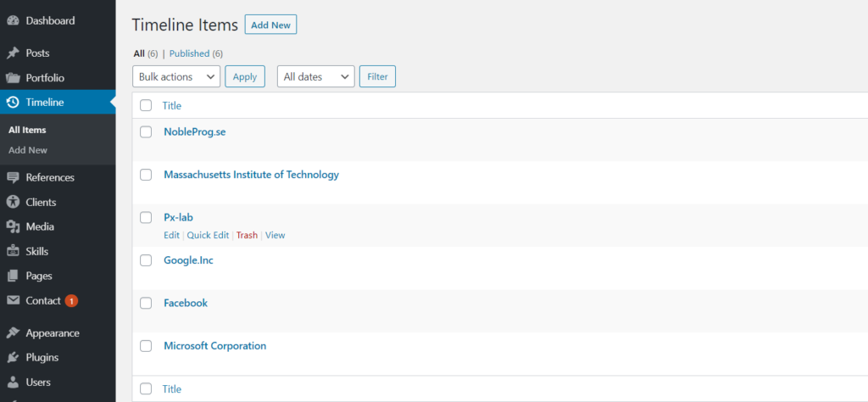Open the Px-lab timeline item
Image resolution: width=868 pixels, height=402 pixels.
[x=178, y=218]
